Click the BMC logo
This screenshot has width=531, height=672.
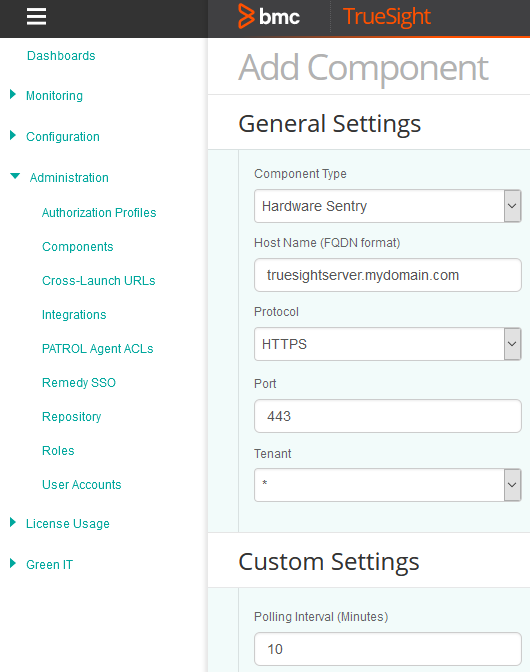(269, 16)
